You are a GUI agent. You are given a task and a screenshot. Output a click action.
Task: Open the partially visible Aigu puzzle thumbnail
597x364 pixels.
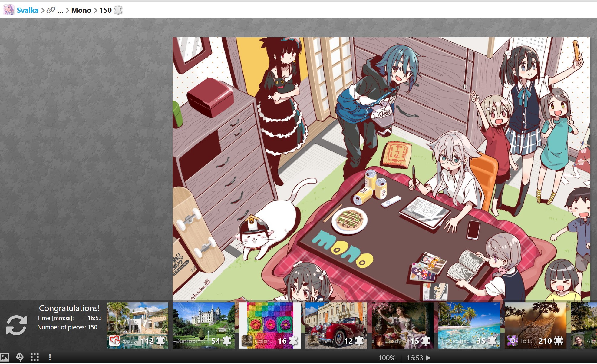click(584, 325)
